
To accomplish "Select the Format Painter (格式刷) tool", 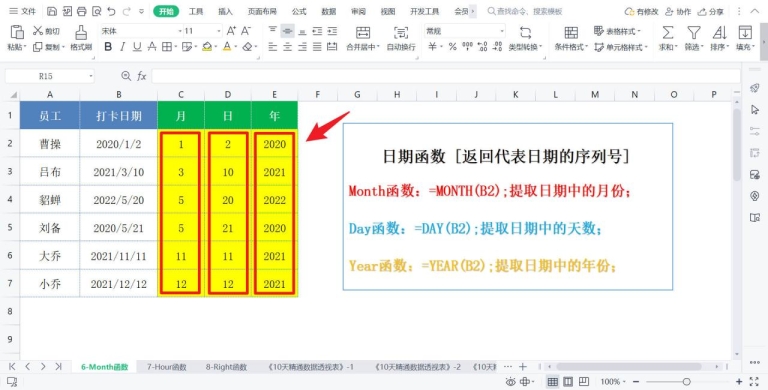I will tap(81, 38).
